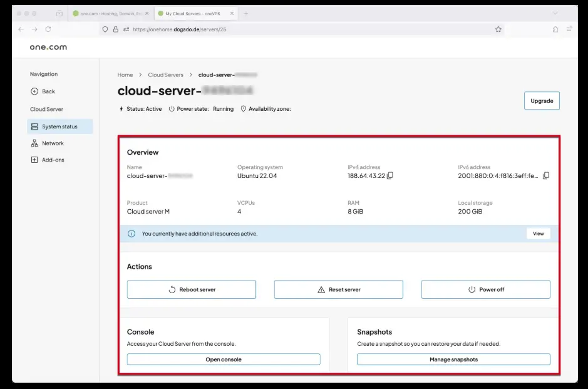Click the Cloud server M product value

[x=148, y=212]
